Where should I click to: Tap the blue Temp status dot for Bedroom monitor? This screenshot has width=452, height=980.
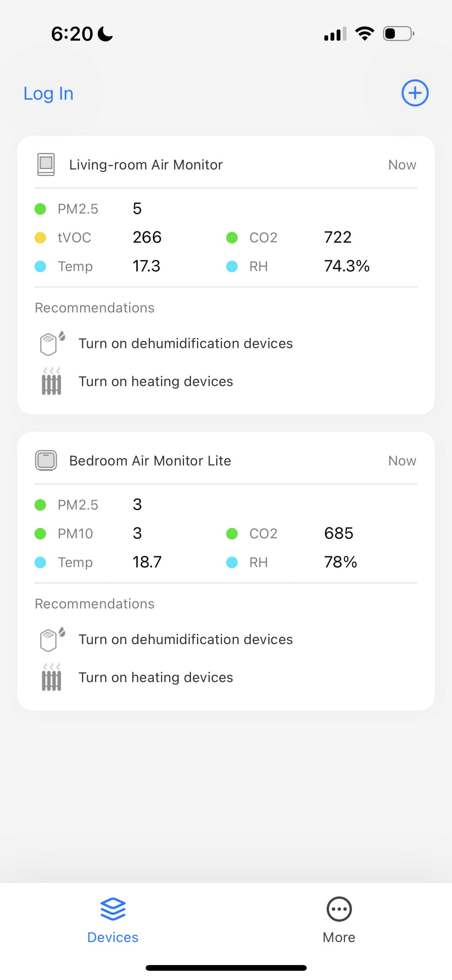[x=40, y=562]
